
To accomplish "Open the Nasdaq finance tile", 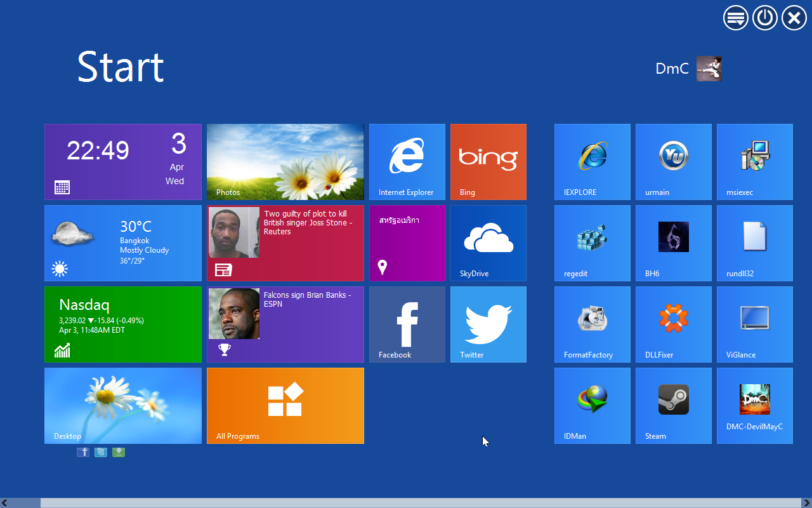I will click(x=123, y=324).
